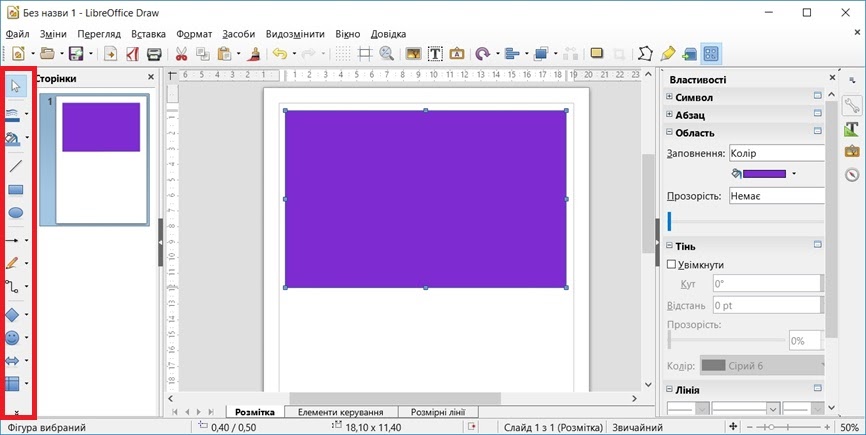Insert a text box with Text tool
This screenshot has height=435, width=866.
coord(436,54)
